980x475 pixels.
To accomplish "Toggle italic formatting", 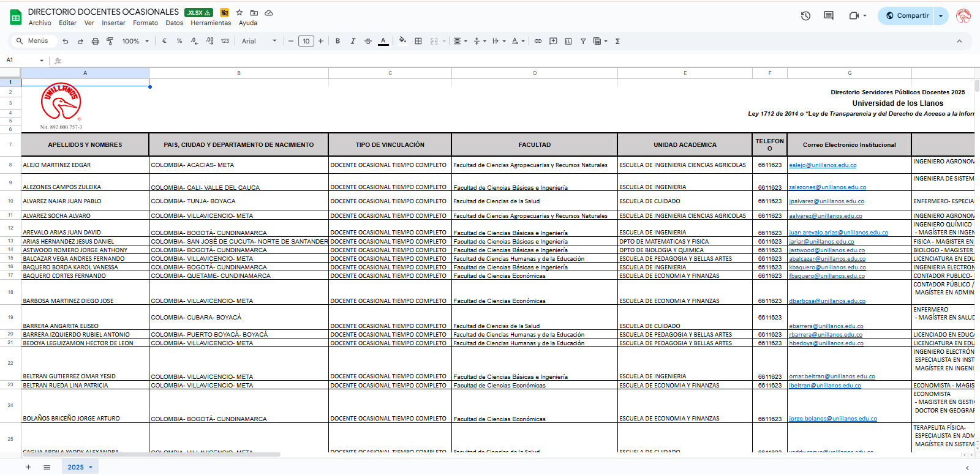I will (x=353, y=41).
